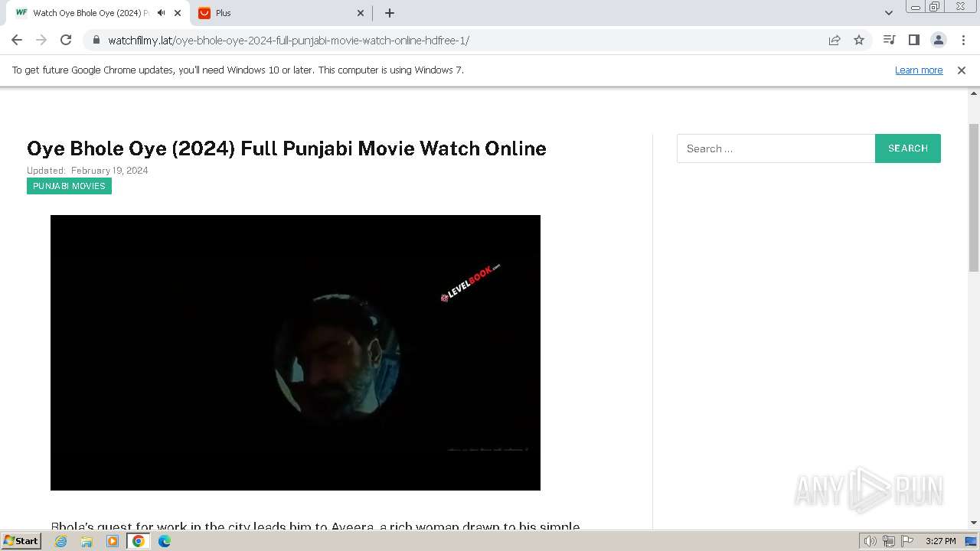This screenshot has height=551, width=980.
Task: Launch Internet Explorer from taskbar
Action: click(x=61, y=541)
